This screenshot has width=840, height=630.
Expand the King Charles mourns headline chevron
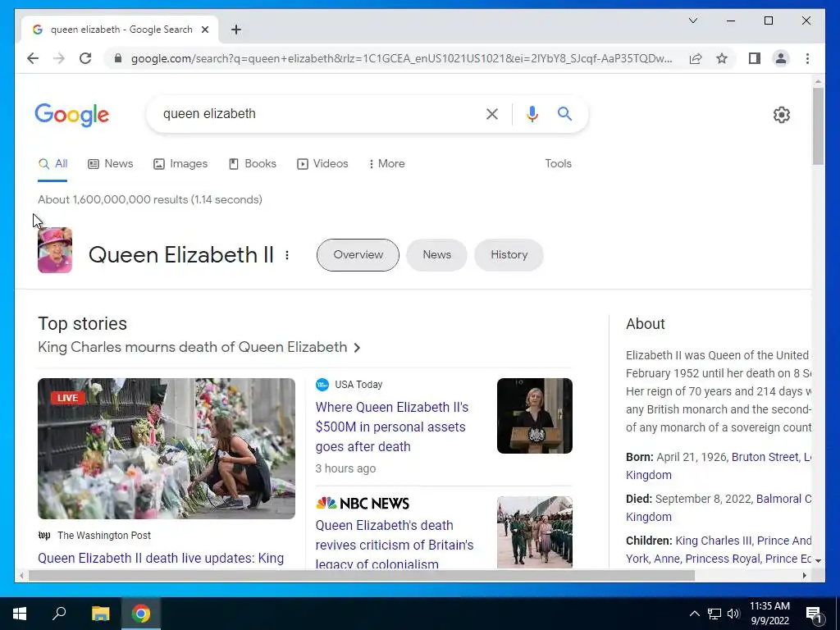(358, 348)
